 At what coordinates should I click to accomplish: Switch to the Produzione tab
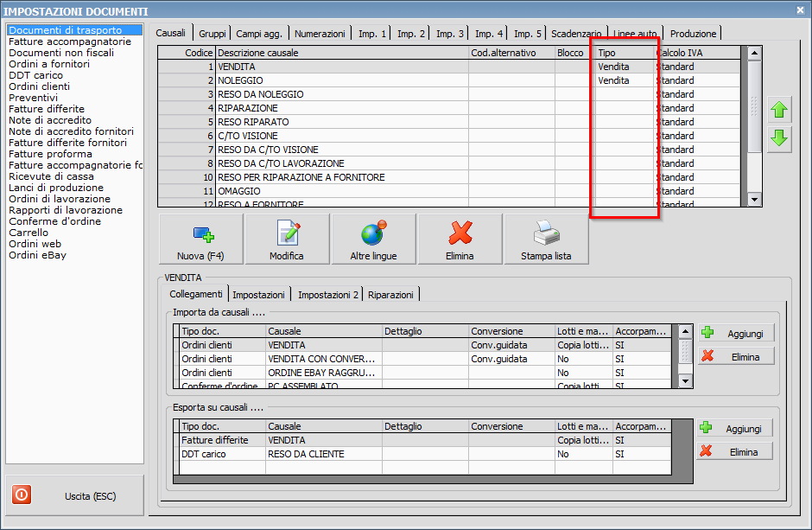coord(693,34)
